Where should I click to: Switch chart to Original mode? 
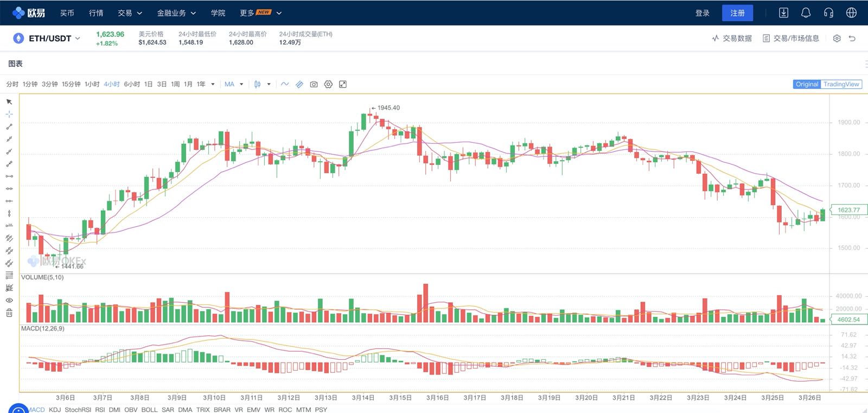click(x=807, y=84)
